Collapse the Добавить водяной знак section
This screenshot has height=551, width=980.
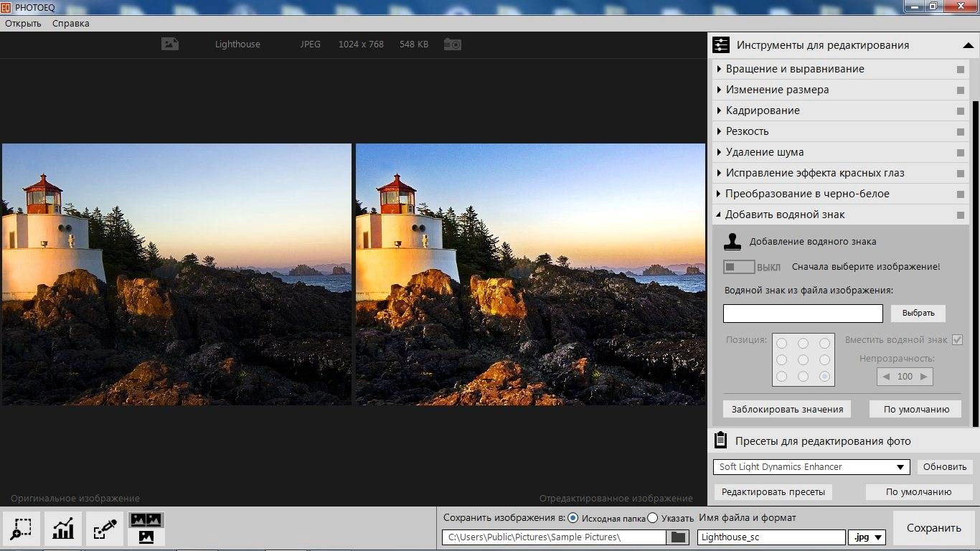tap(720, 215)
